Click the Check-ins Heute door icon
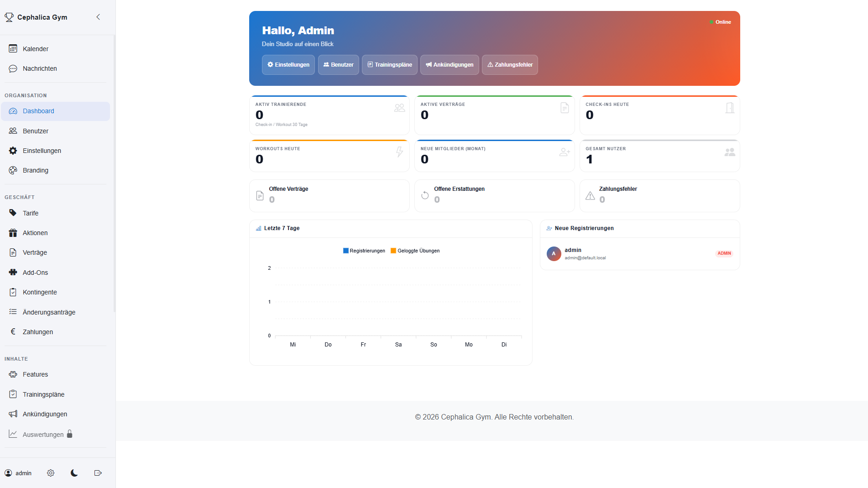Image resolution: width=868 pixels, height=488 pixels. [730, 108]
